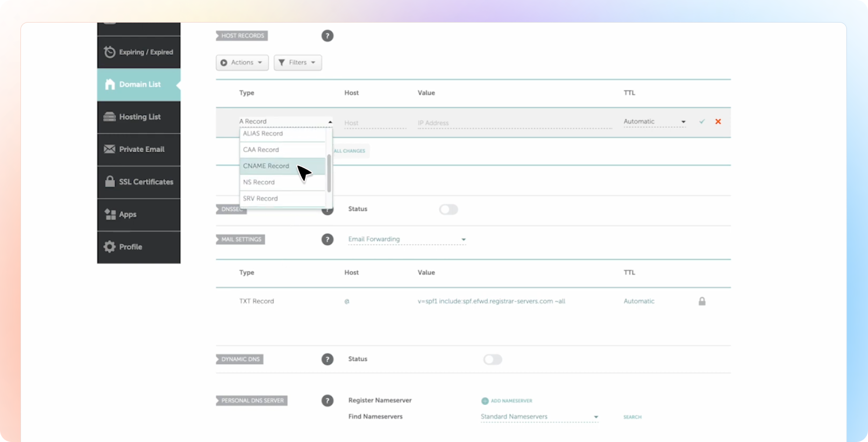Screen dimensions: 868x442
Task: Click the Profile gear icon
Action: [110, 246]
